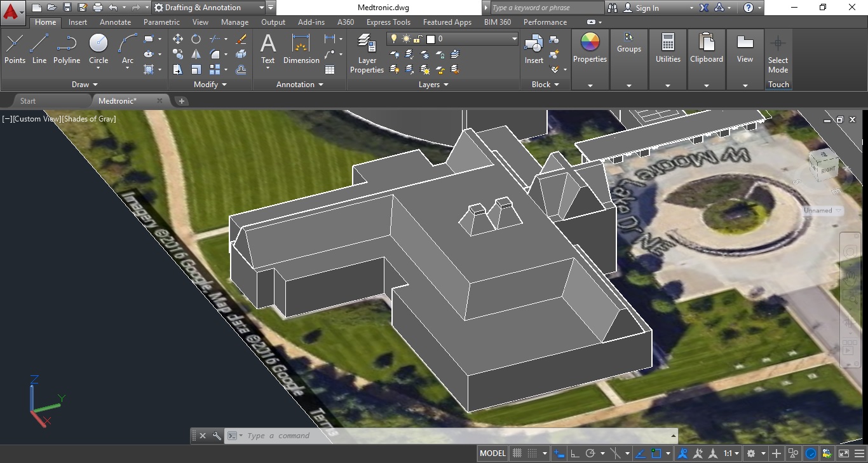This screenshot has width=868, height=463.
Task: Click the Offset tool
Action: (x=241, y=69)
